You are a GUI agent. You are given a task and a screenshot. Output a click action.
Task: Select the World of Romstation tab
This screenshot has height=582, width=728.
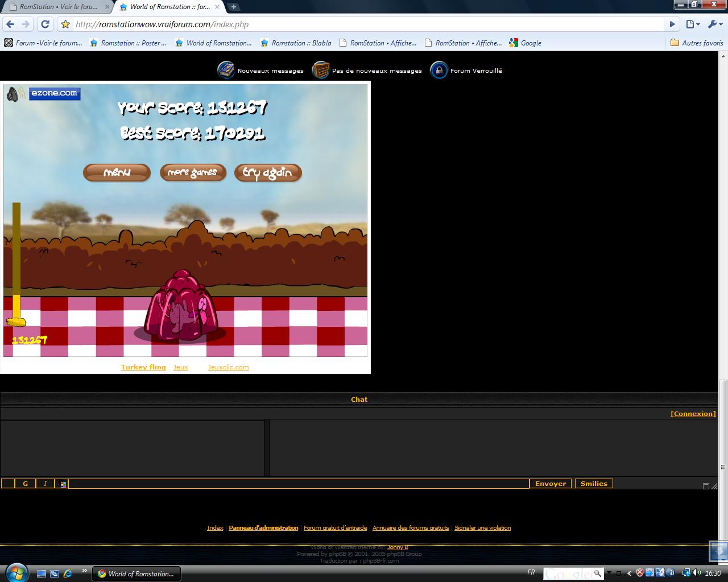point(169,7)
